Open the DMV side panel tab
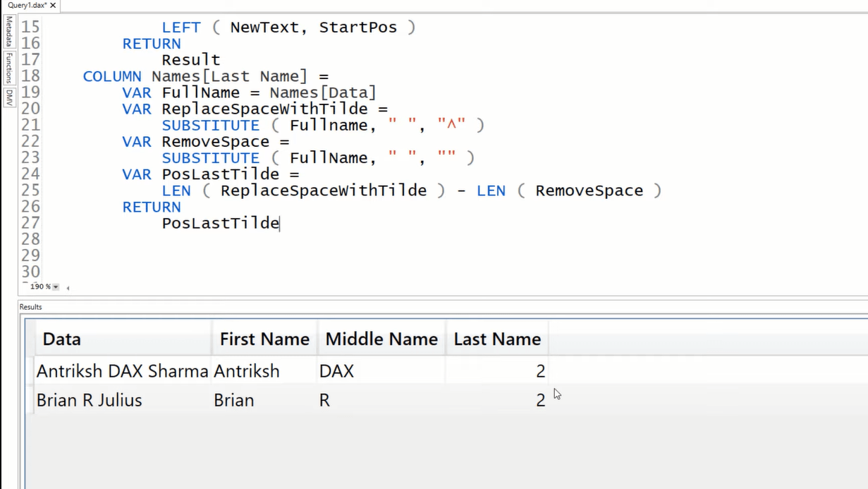The image size is (868, 489). tap(9, 97)
